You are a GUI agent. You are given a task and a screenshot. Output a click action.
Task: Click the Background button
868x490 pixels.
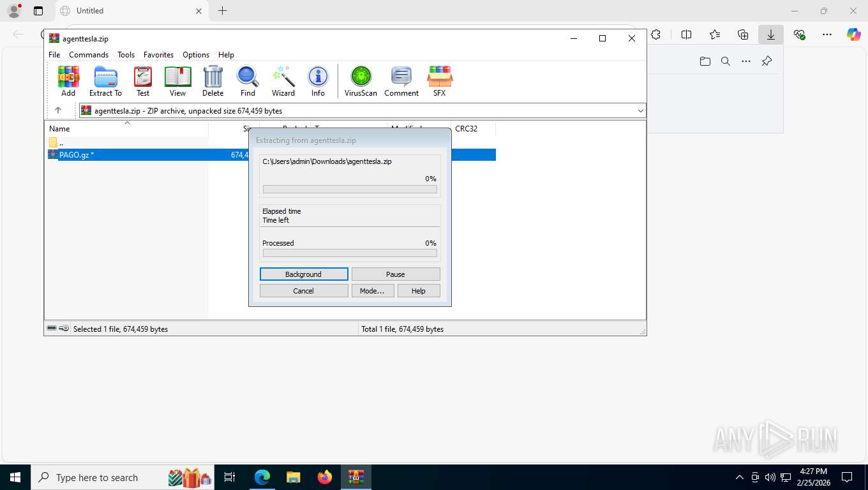[x=304, y=274]
